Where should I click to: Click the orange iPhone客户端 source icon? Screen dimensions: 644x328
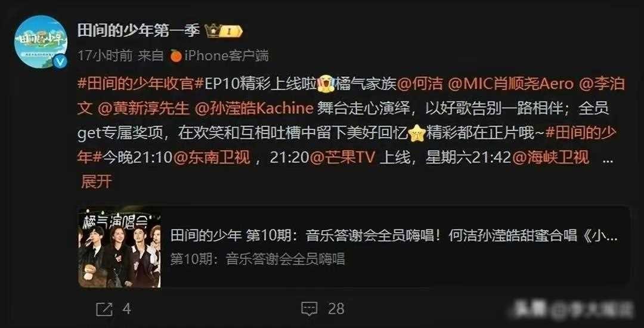coord(176,55)
